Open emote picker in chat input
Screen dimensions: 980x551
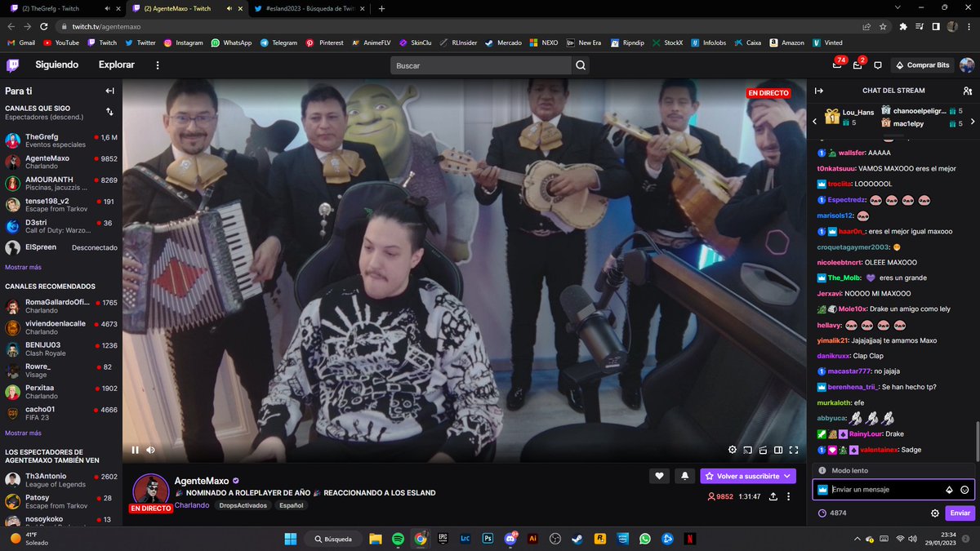(x=964, y=490)
